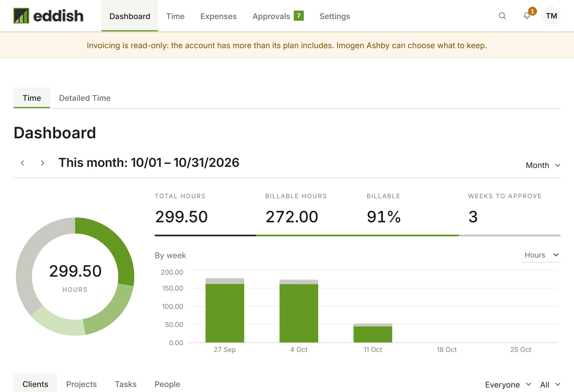This screenshot has height=392, width=574.
Task: Select the Projects tab
Action: 81,384
